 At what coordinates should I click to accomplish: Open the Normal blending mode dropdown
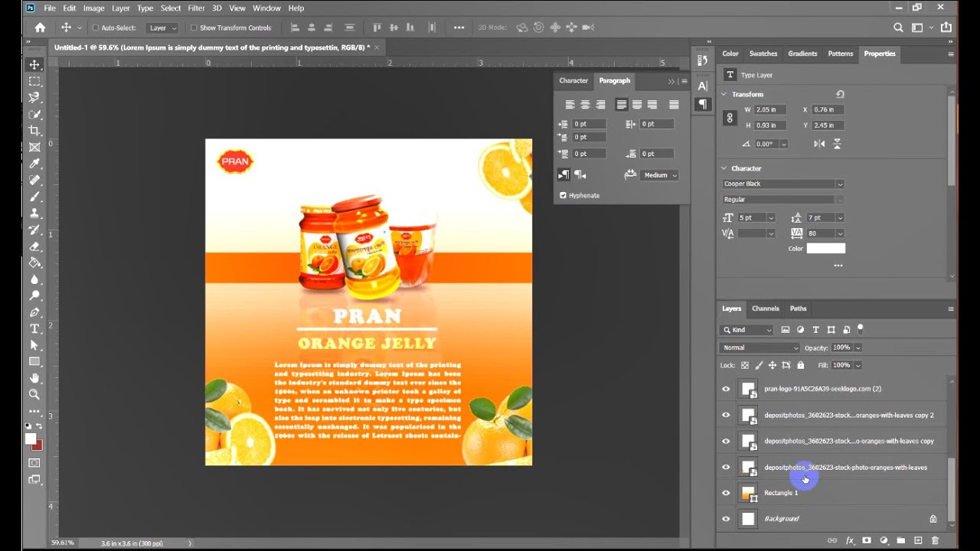pyautogui.click(x=759, y=347)
